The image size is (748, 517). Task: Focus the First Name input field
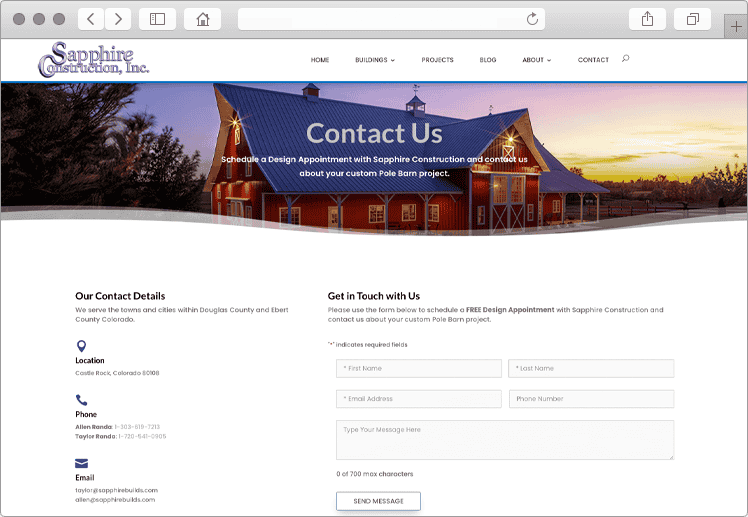419,368
